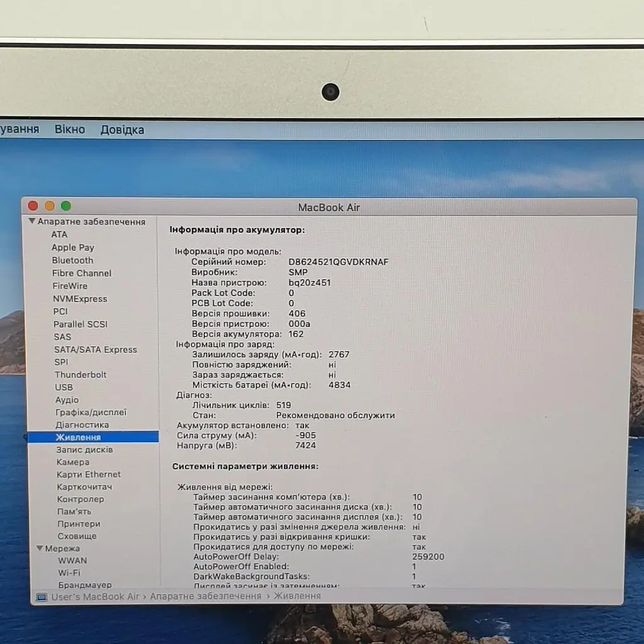Viewport: 644px width, 644px height.
Task: Click Апаратне забезпечення in path bar
Action: pyautogui.click(x=206, y=596)
